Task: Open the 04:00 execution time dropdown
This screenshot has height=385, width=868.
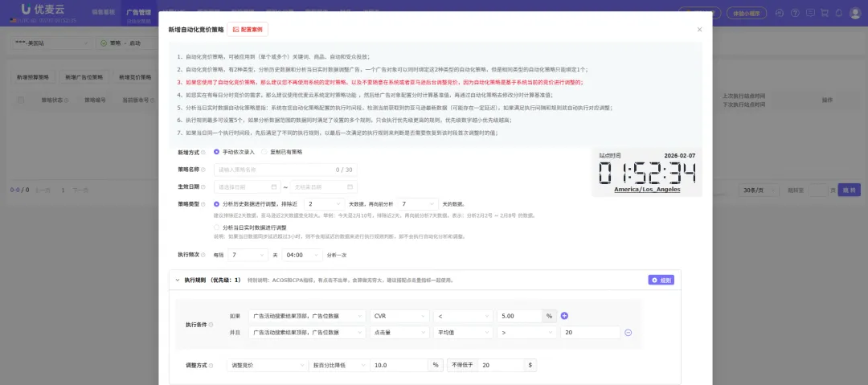Action: click(302, 254)
